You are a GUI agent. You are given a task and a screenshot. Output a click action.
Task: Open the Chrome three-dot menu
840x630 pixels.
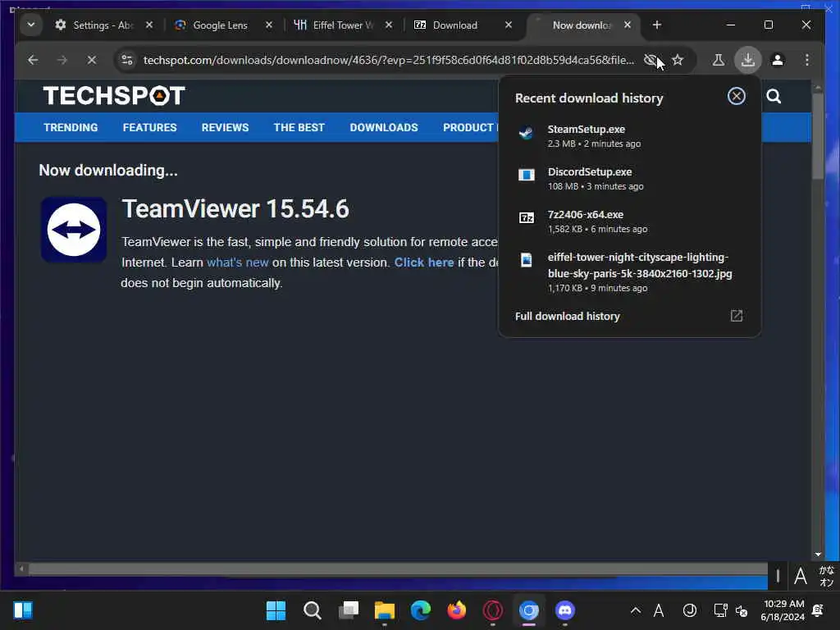pos(807,60)
